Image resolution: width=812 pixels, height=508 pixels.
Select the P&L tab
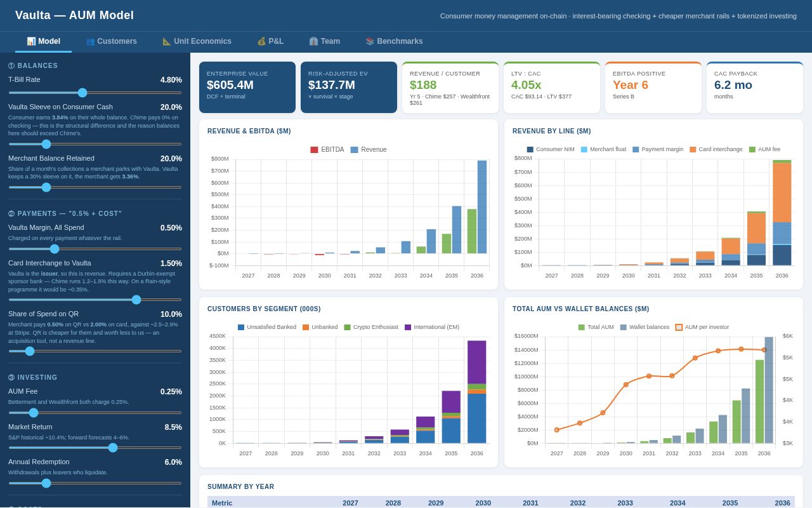point(270,41)
